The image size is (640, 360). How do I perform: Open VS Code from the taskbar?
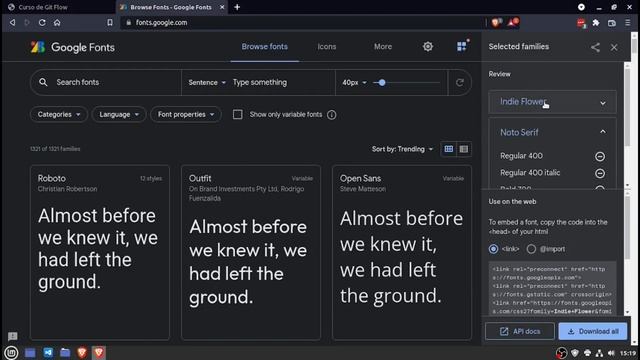pyautogui.click(x=48, y=353)
